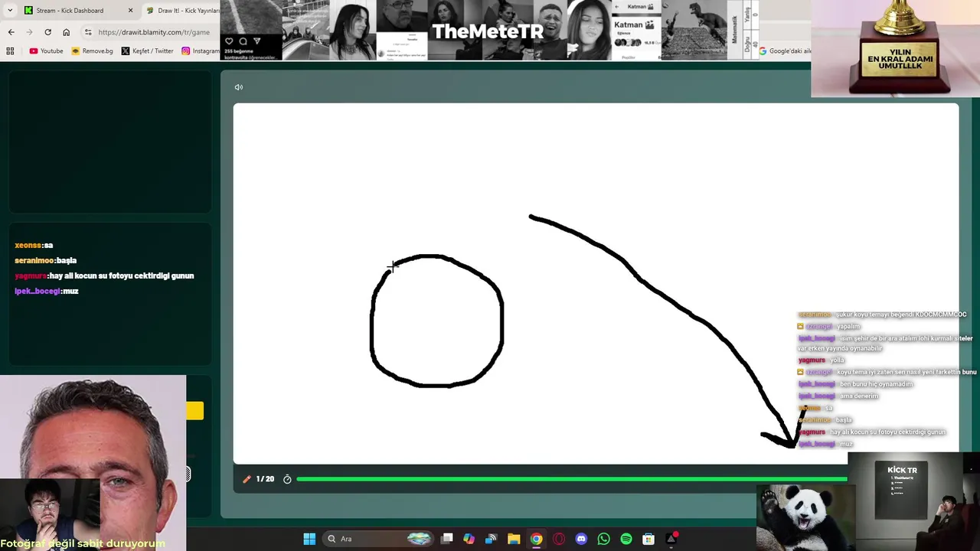Click the comment bubble icon on overlay post

(x=243, y=41)
